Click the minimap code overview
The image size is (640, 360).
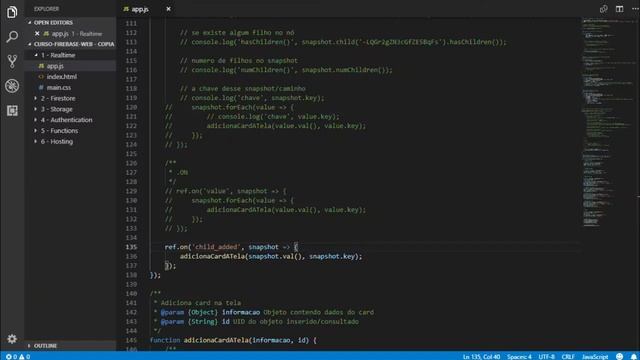608,122
